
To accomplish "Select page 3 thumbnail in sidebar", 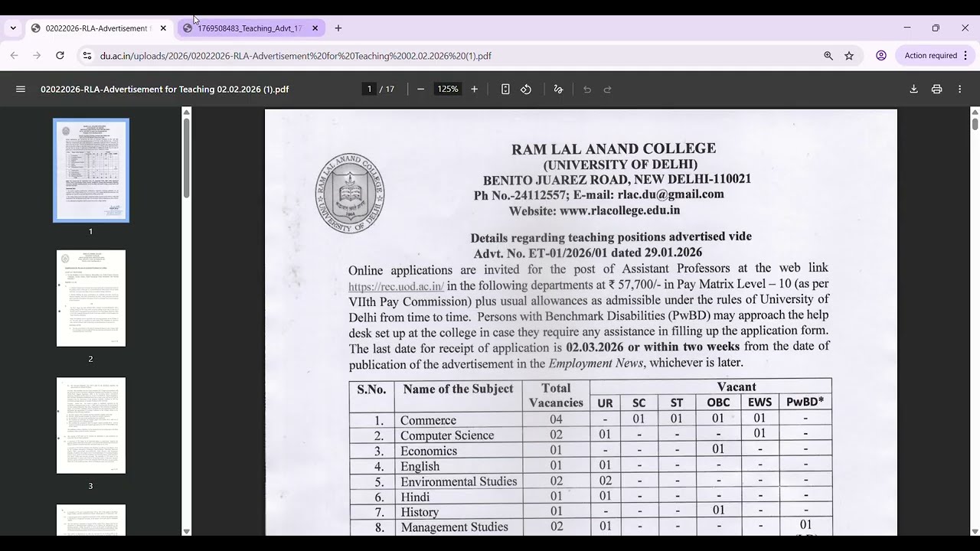I will click(x=91, y=425).
